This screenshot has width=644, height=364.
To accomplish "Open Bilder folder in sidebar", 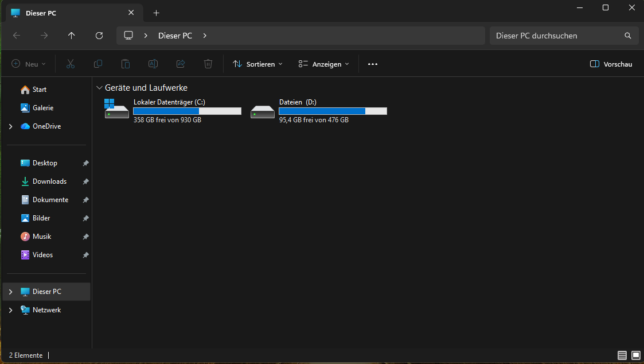I will [41, 218].
